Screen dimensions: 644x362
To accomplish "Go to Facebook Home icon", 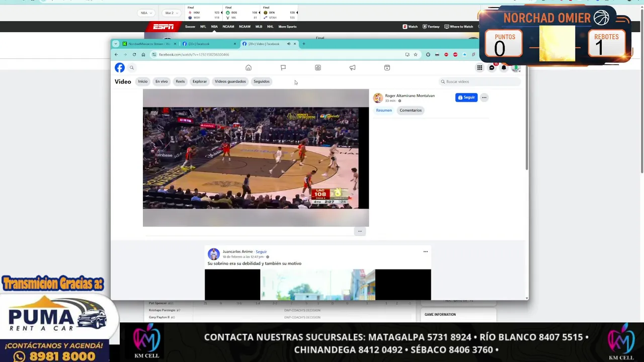I will tap(249, 67).
